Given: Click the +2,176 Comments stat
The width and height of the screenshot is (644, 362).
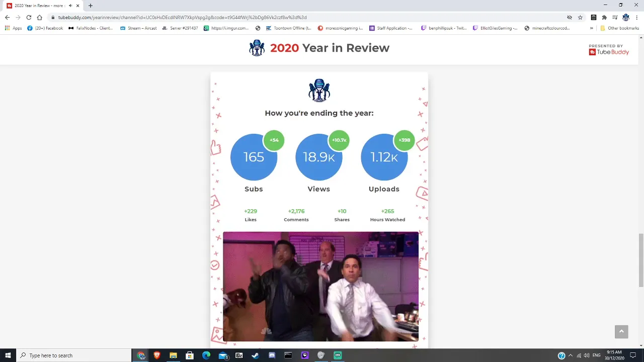Looking at the screenshot, I should point(296,215).
